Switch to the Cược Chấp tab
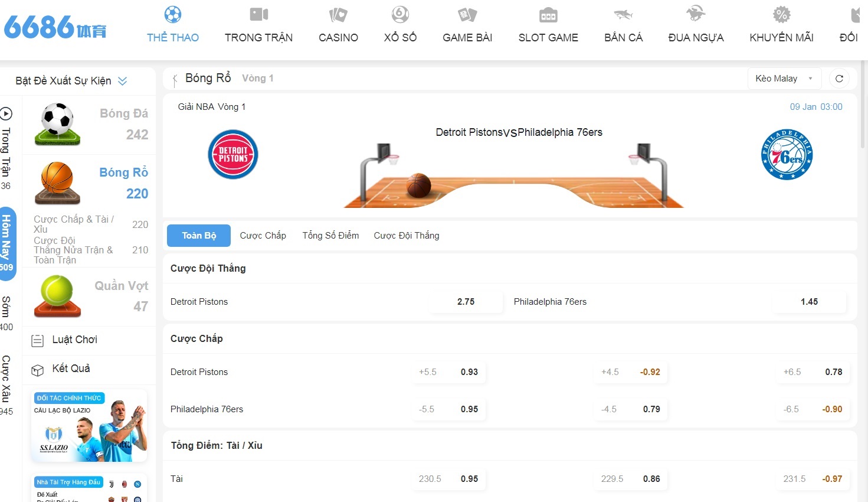The width and height of the screenshot is (868, 502). [263, 236]
